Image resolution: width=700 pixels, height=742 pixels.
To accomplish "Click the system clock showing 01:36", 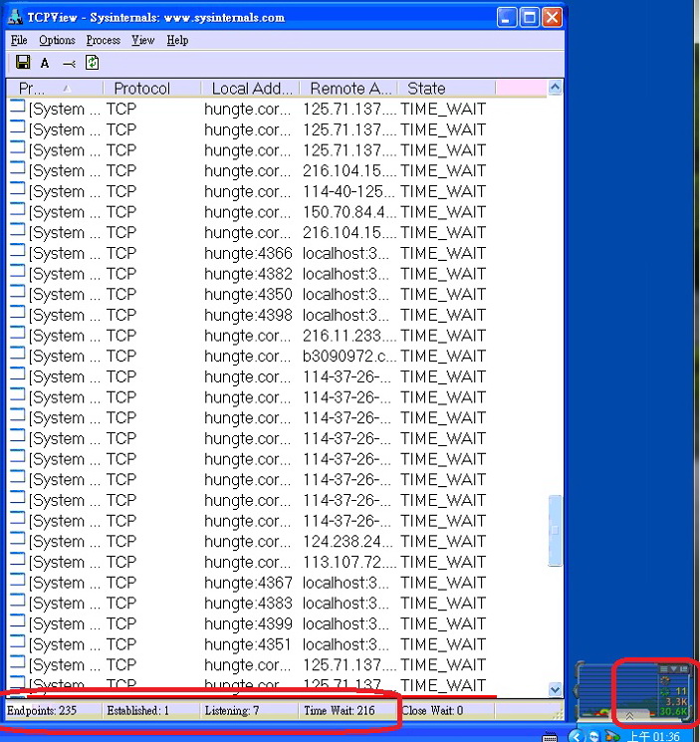I will point(653,736).
